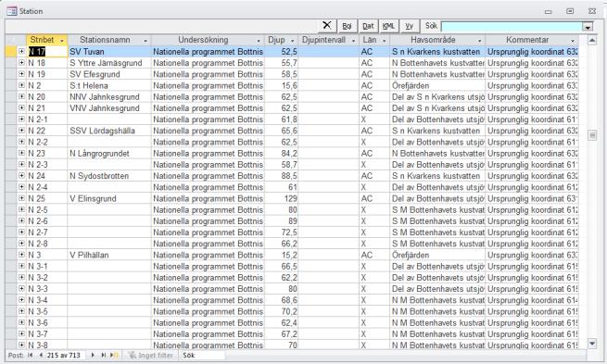Click the vertical scrollbar thumb
607x364 pixels.
592,135
